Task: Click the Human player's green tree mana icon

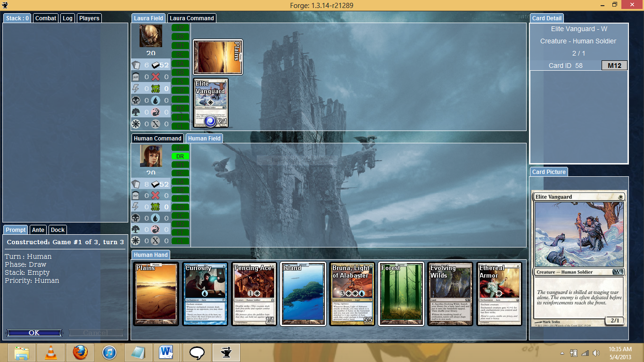Action: (136, 230)
